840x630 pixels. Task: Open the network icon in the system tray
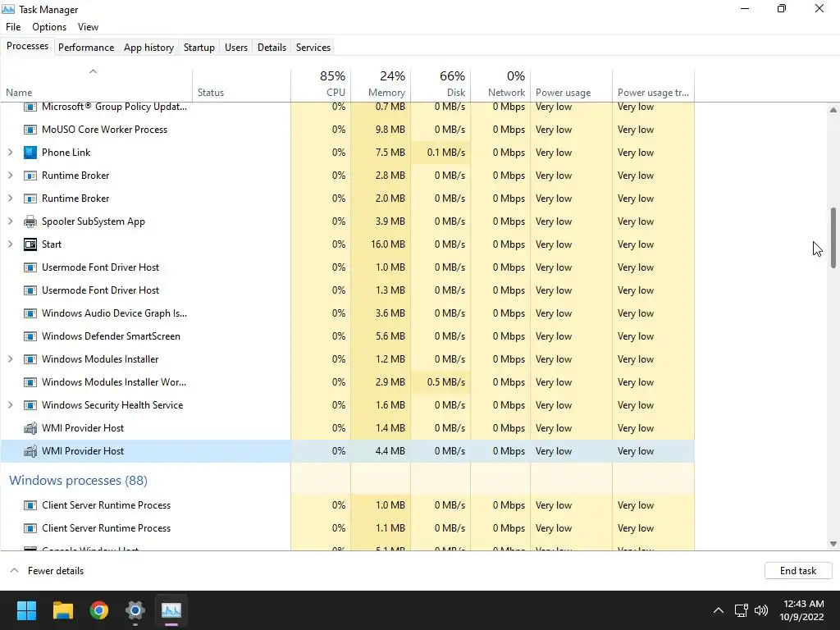pos(741,610)
